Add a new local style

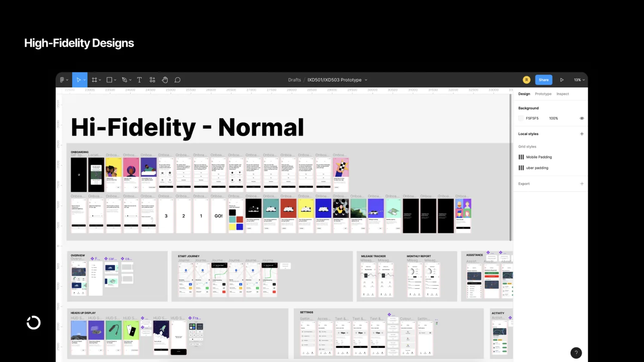582,134
